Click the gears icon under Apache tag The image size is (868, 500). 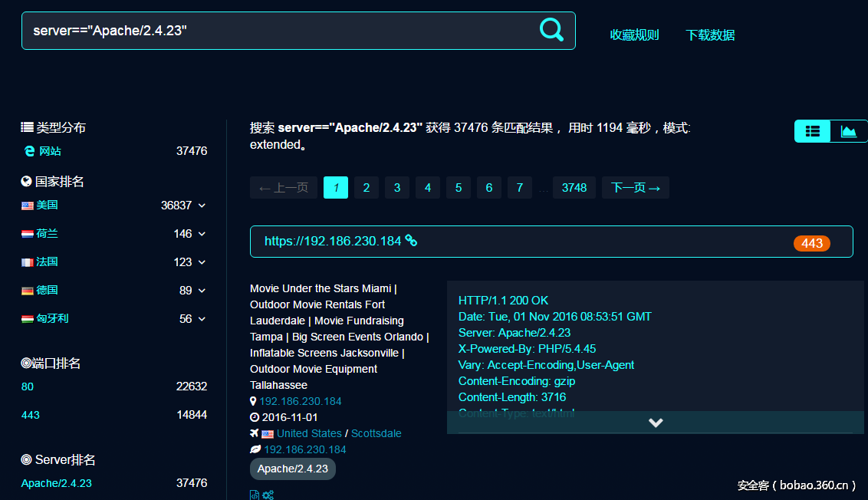268,495
